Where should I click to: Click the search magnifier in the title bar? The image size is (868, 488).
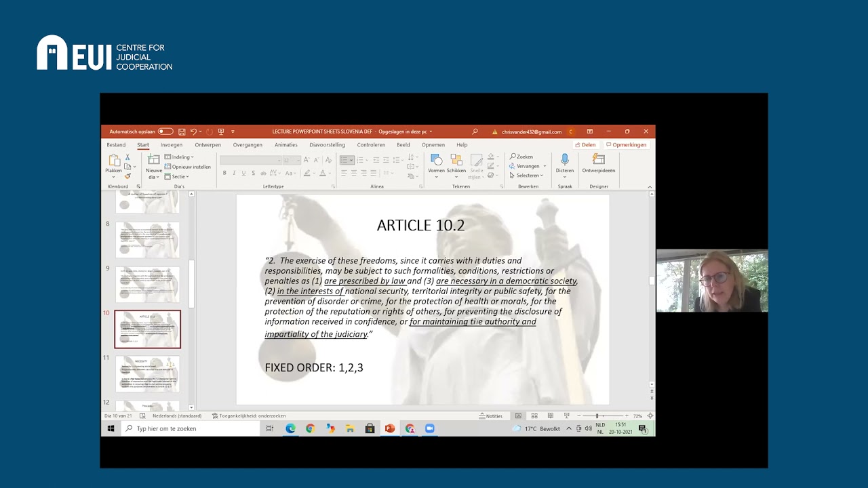coord(475,131)
